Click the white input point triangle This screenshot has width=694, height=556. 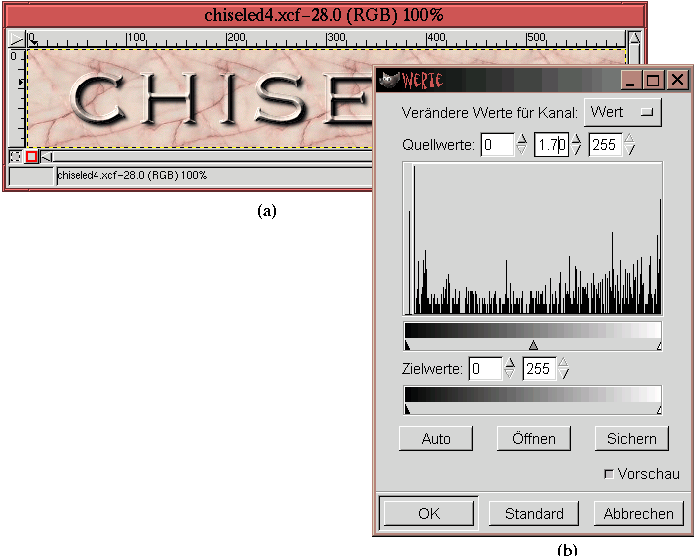(659, 346)
